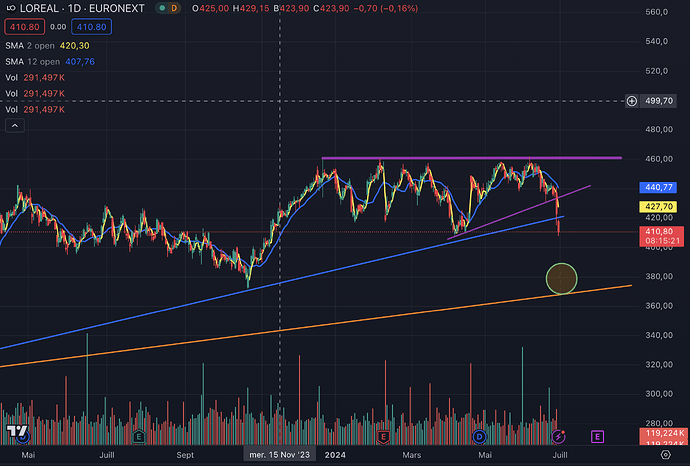Select the SMA 2 open indicator legend
The height and width of the screenshot is (466, 690).
[x=47, y=46]
